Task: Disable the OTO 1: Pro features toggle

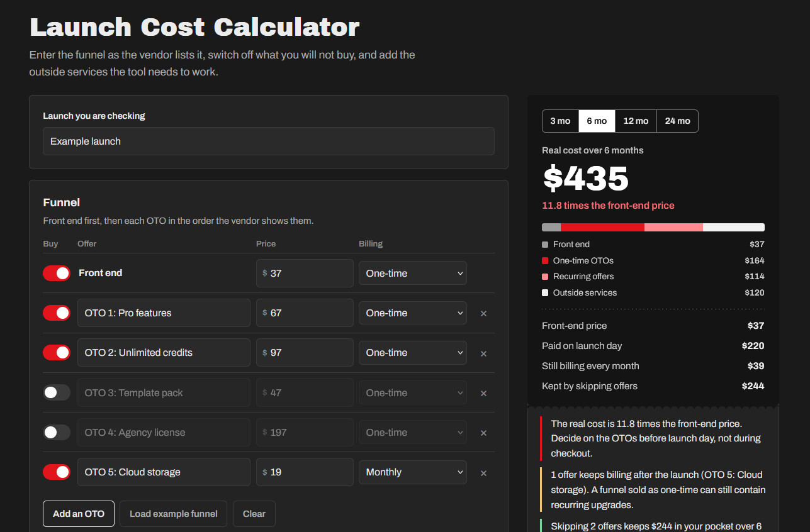Action: pyautogui.click(x=57, y=313)
